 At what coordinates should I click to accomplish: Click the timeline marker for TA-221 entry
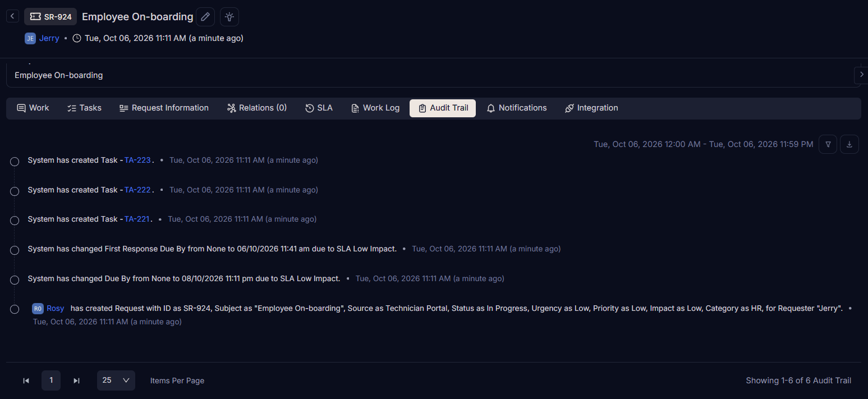[15, 221]
